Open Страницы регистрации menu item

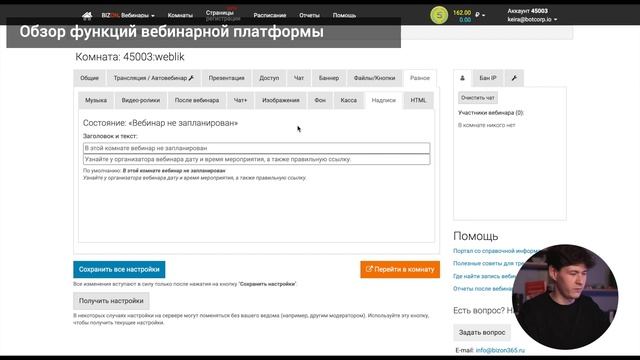(x=223, y=16)
